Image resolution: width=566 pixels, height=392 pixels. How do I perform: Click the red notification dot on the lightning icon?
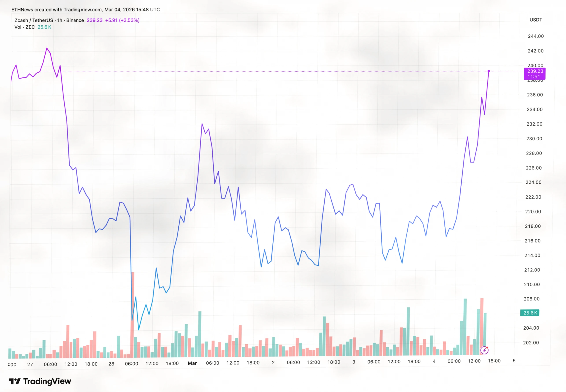click(488, 348)
